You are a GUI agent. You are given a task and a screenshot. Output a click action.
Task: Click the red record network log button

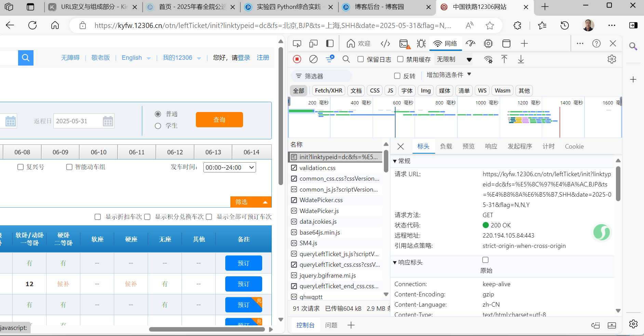pos(297,59)
